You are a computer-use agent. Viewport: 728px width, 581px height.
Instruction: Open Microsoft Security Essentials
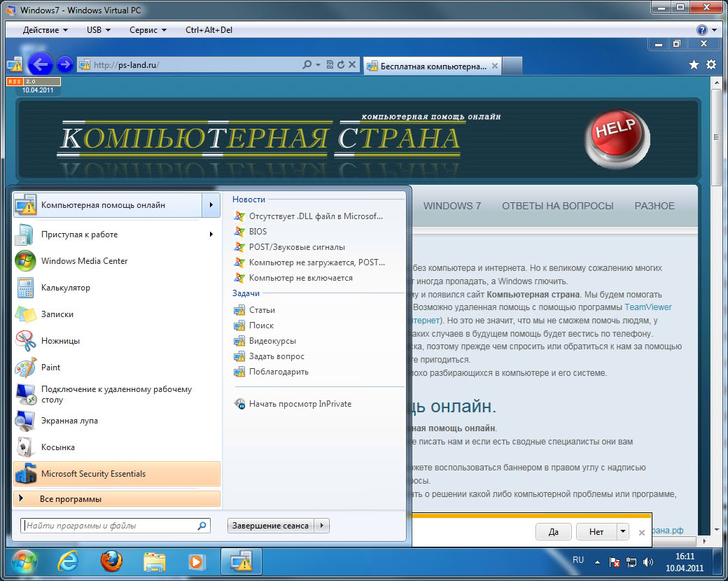pos(117,474)
